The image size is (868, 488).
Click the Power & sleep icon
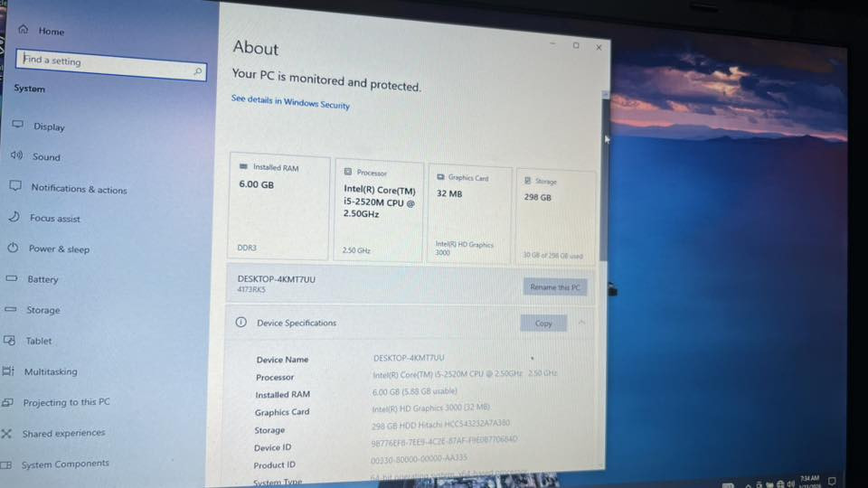click(13, 248)
